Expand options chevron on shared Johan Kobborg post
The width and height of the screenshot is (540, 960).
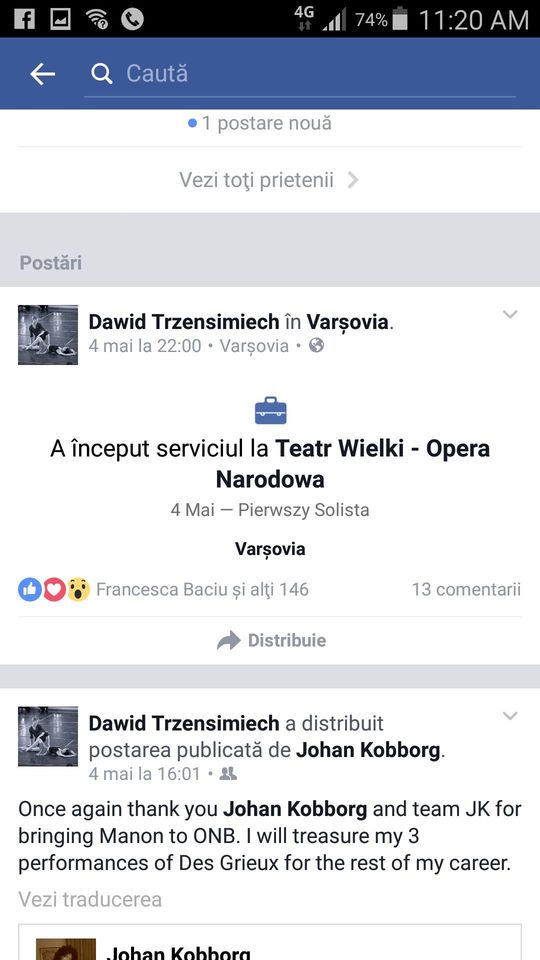click(x=510, y=716)
